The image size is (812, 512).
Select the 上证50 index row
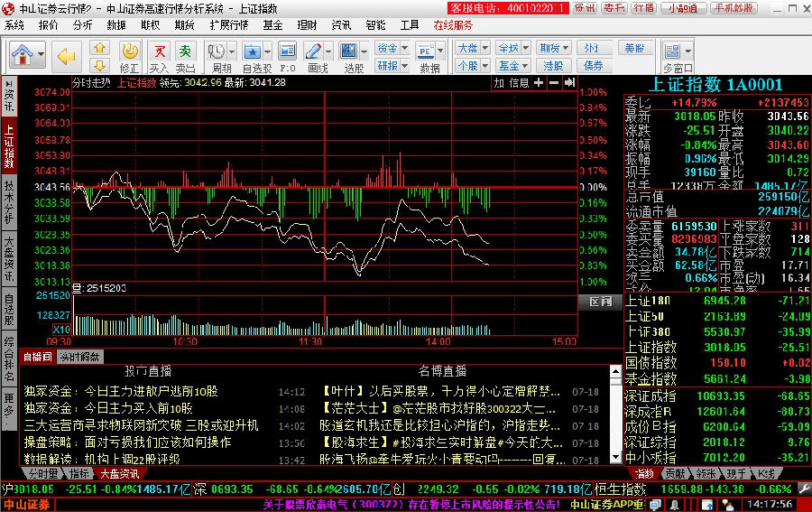click(718, 316)
